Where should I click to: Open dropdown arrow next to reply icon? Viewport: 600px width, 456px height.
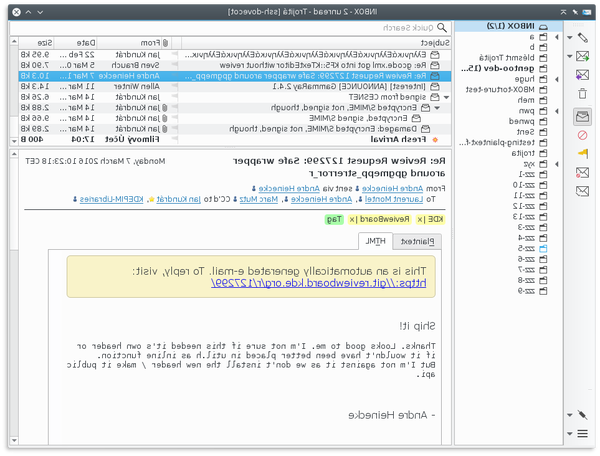(x=569, y=57)
